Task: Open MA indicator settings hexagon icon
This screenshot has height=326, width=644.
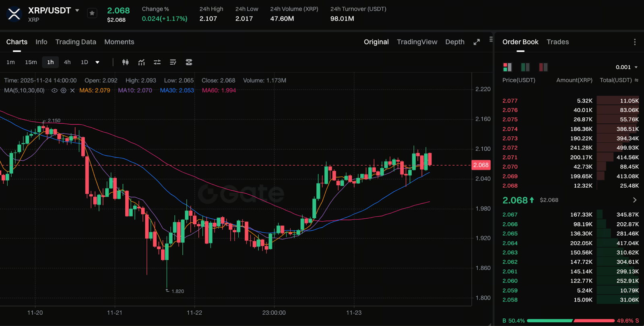Action: coord(64,90)
